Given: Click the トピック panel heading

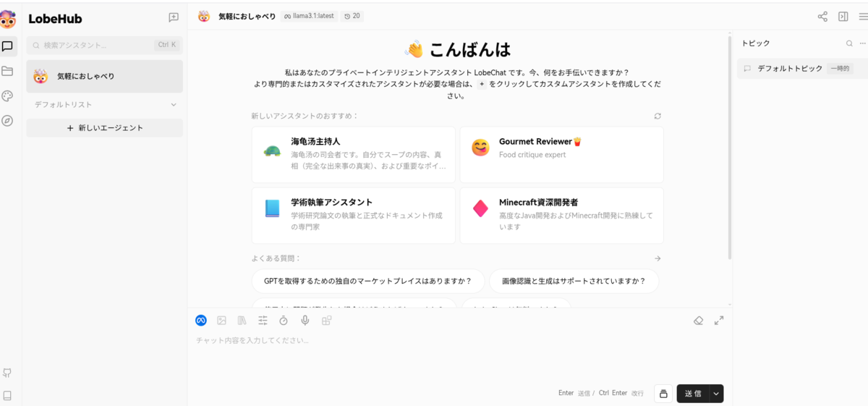Looking at the screenshot, I should coord(756,43).
